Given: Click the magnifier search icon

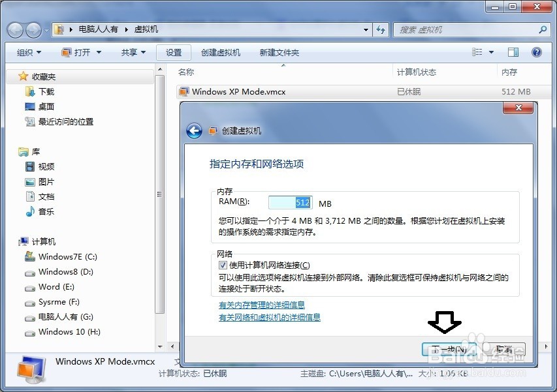Looking at the screenshot, I should 543,30.
